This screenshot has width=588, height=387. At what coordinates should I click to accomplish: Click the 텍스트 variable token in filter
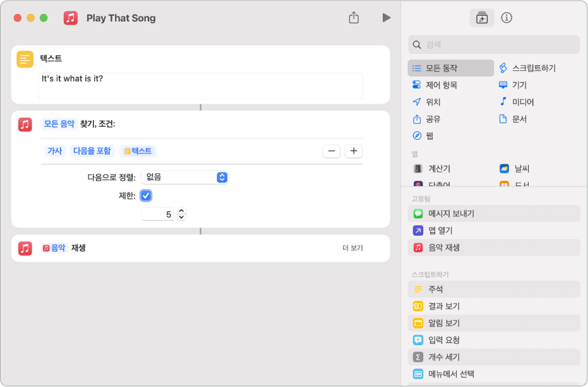(138, 151)
